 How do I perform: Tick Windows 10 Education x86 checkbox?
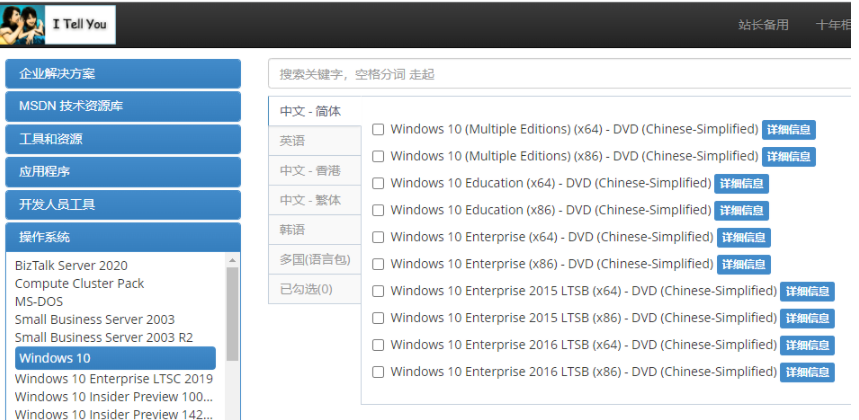[x=378, y=210]
